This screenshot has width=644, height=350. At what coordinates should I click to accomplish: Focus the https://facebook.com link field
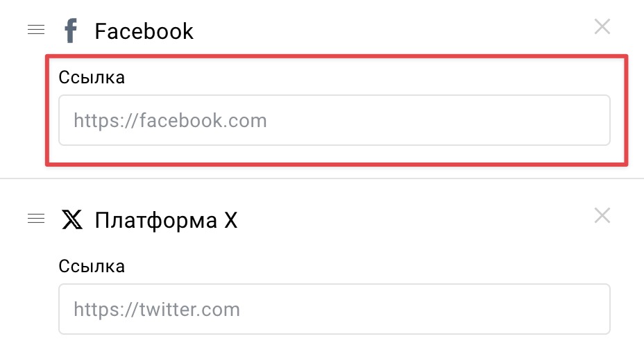334,120
